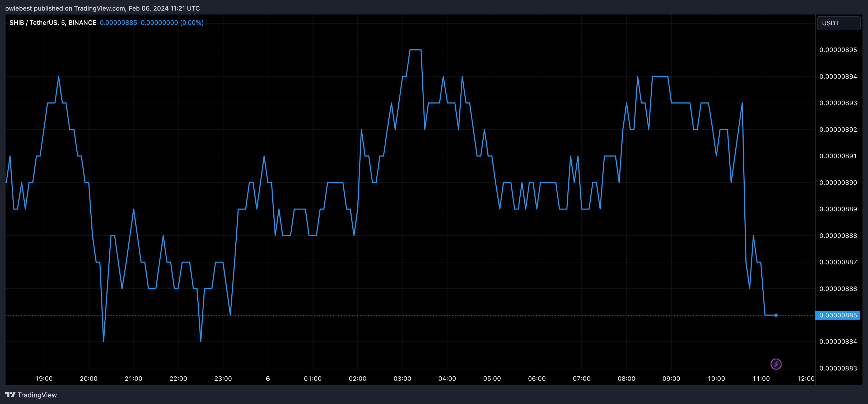Screen dimensions: 868x404
Task: Click the 23:00 time axis label
Action: click(223, 378)
